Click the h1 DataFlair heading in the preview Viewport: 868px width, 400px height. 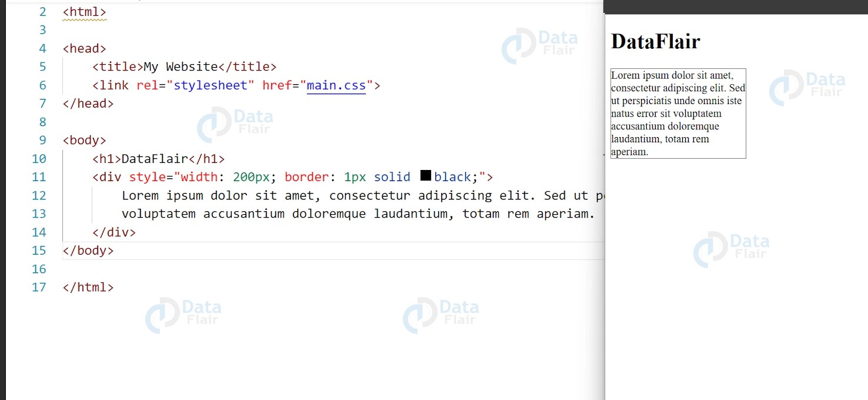(x=655, y=41)
